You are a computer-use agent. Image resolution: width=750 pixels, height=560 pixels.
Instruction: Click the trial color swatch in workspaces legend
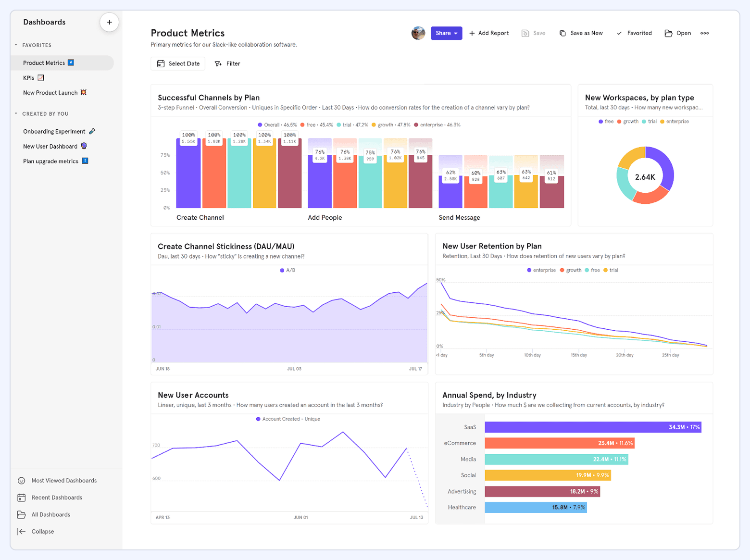pos(643,121)
